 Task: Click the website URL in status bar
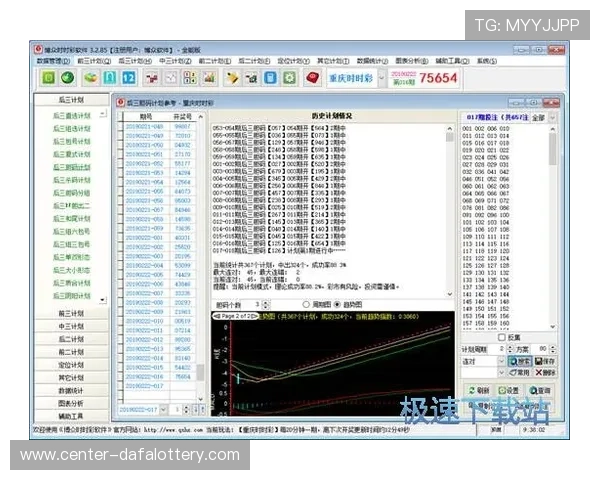coord(173,430)
